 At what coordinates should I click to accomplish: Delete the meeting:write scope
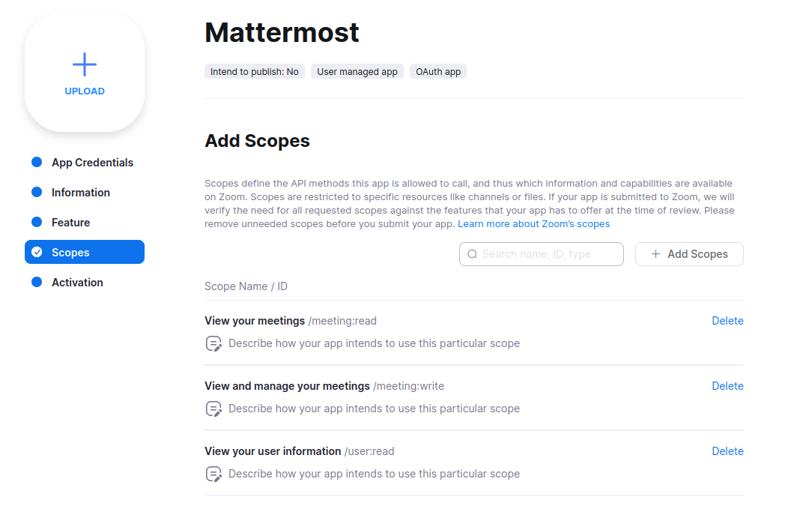[x=727, y=386]
